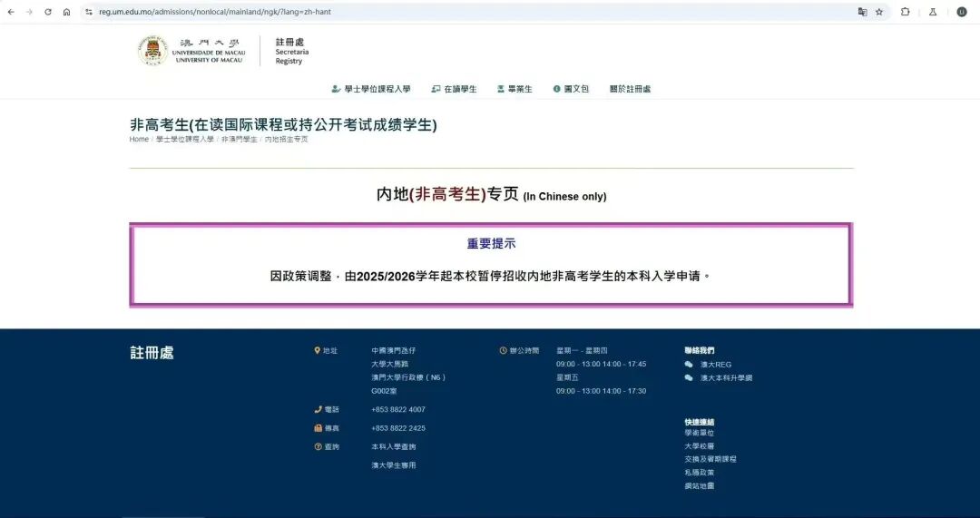Image resolution: width=980 pixels, height=518 pixels.
Task: View site information icon in address bar
Action: point(89,12)
